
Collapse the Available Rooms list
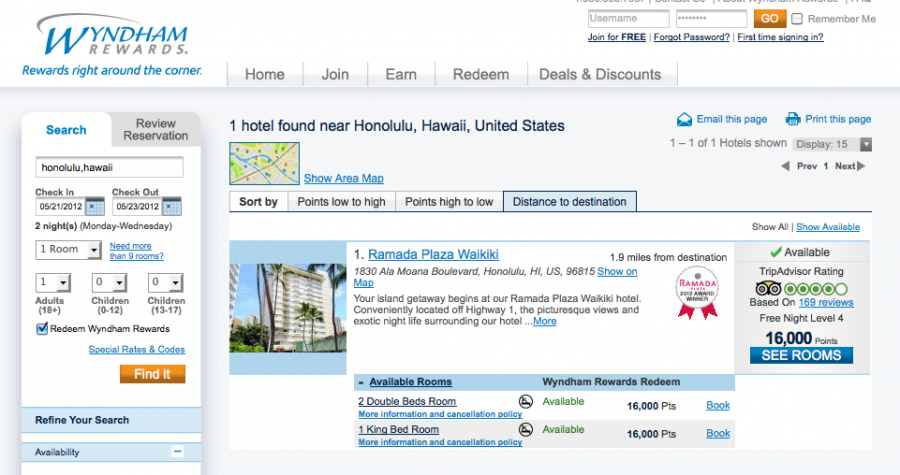pos(361,382)
